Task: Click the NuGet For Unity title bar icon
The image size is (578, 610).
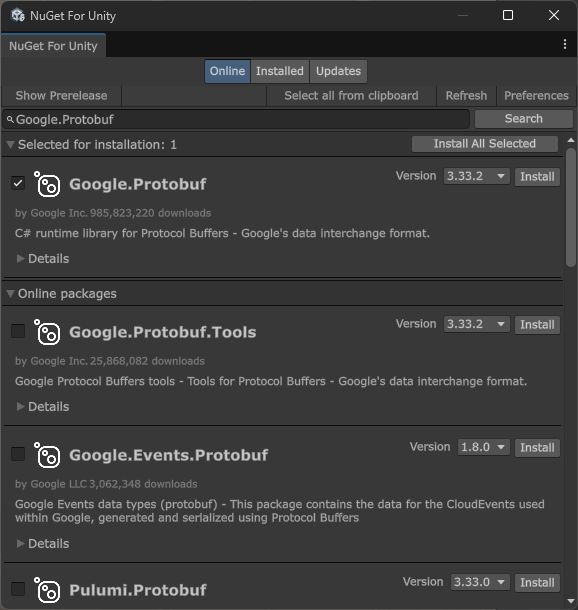Action: pos(18,16)
